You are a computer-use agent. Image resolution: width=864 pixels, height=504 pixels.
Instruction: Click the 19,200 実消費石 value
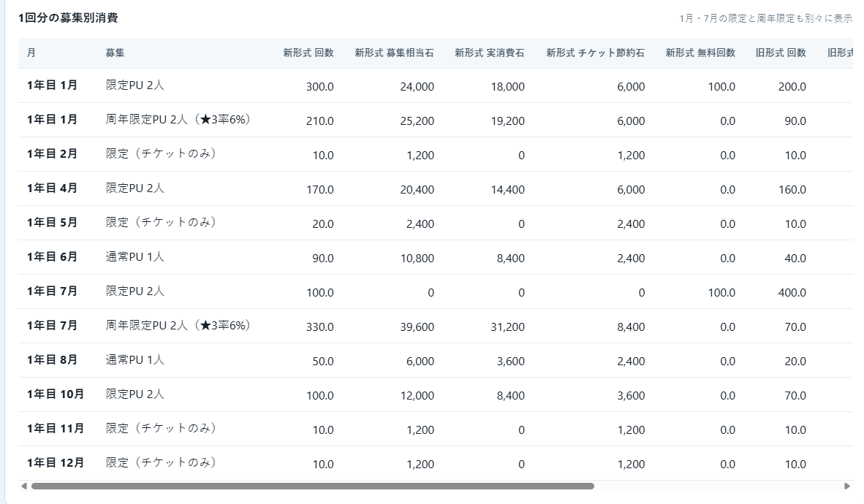pyautogui.click(x=507, y=121)
